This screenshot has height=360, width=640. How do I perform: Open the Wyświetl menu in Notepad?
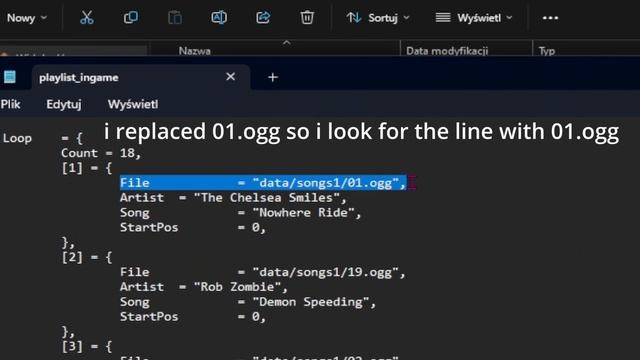pos(133,104)
